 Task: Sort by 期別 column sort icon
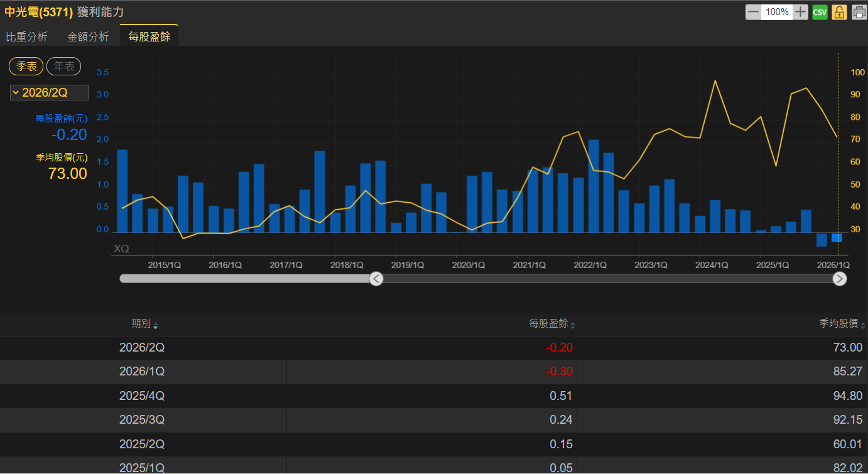click(x=156, y=325)
